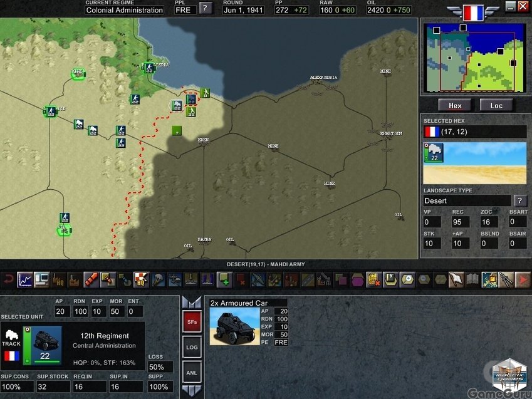
Task: Click the PP value 272 +72
Action: pyautogui.click(x=291, y=10)
